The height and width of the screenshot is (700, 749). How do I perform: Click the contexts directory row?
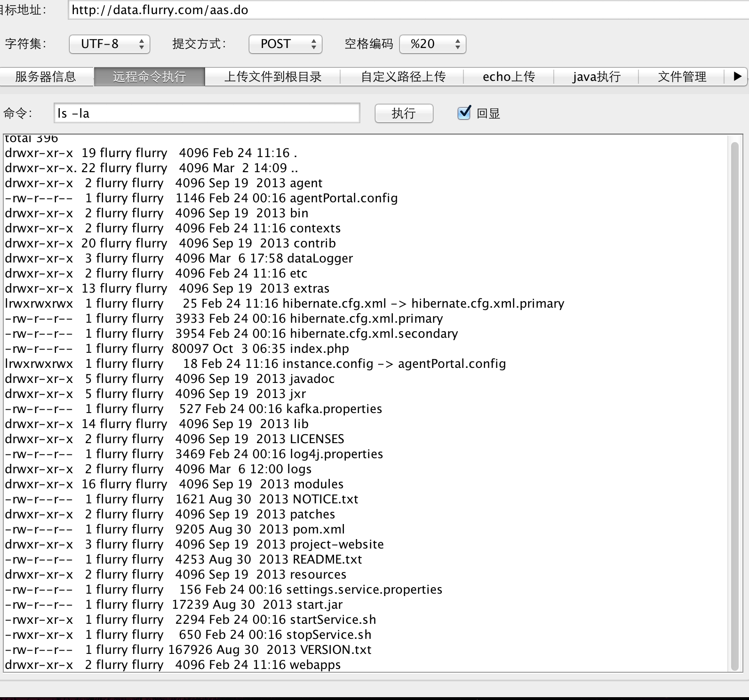(173, 228)
